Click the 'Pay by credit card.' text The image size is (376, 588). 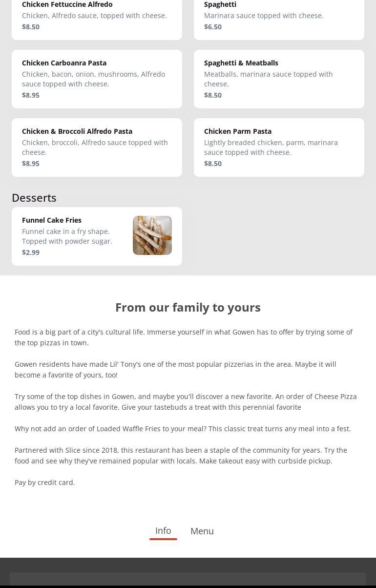click(x=45, y=483)
